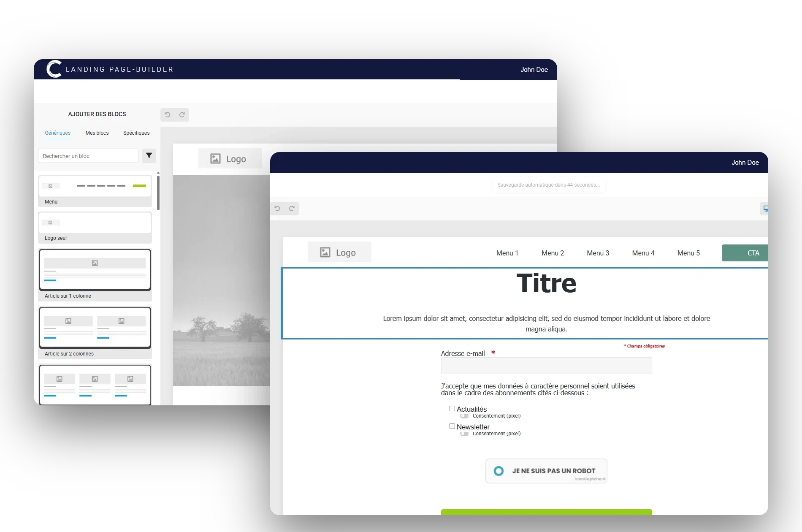
Task: Click the IconCaptcha circle icon
Action: 499,471
